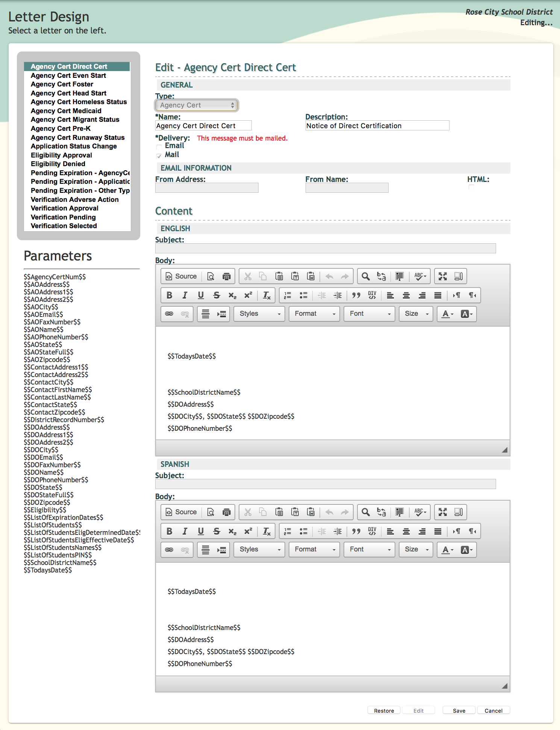Click the $$Eligibility$$ parameter
The height and width of the screenshot is (730, 560).
[45, 510]
